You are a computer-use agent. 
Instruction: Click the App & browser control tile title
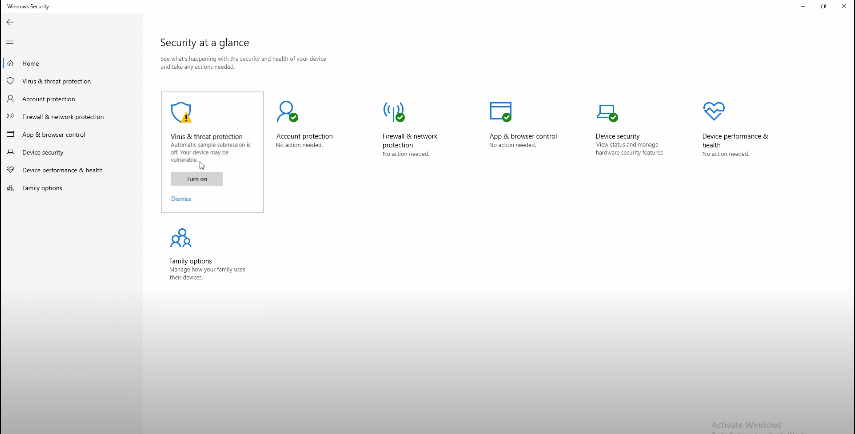click(523, 136)
